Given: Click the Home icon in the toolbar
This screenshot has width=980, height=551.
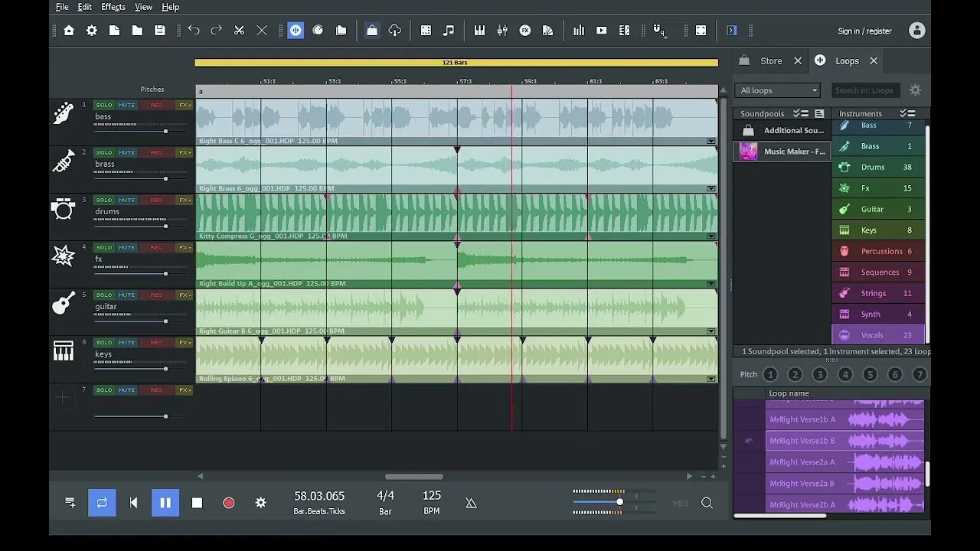Looking at the screenshot, I should 69,31.
